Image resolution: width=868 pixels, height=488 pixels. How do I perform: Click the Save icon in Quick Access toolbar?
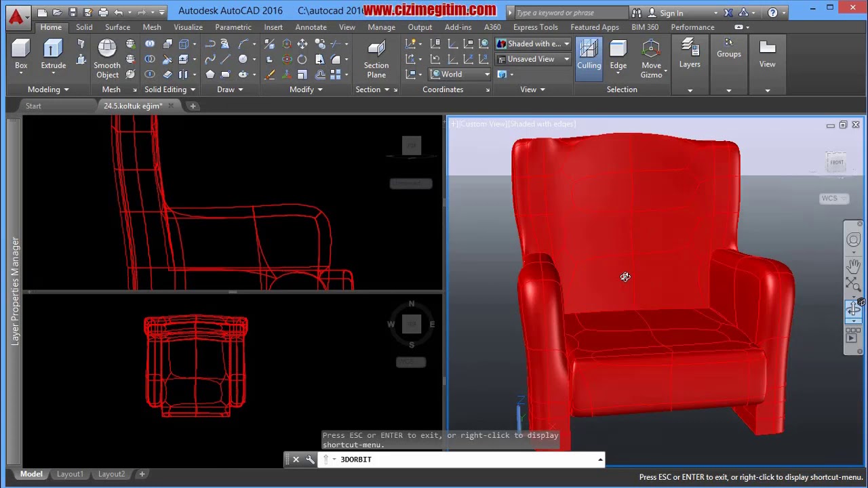point(73,12)
